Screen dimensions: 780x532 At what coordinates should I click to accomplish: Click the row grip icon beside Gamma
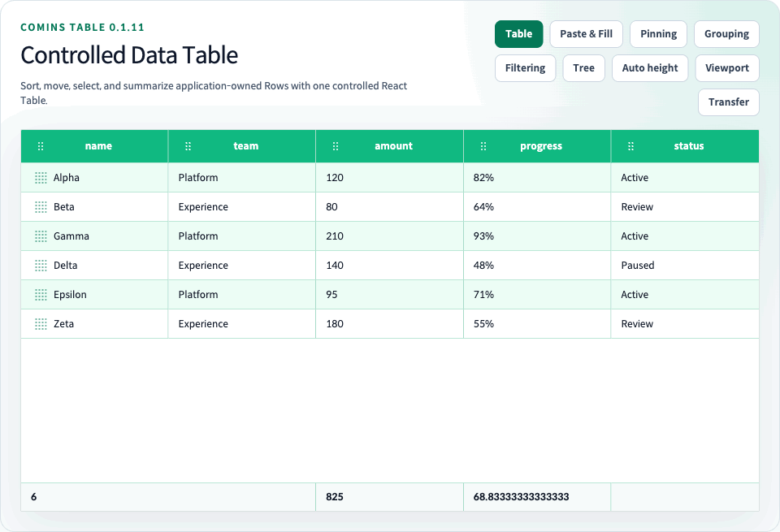[x=41, y=236]
